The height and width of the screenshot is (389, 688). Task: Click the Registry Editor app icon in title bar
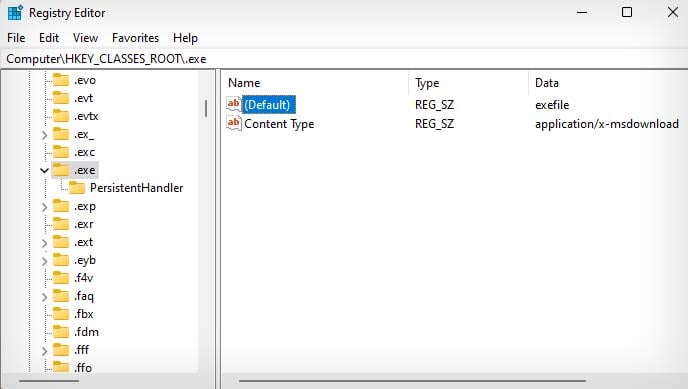[x=15, y=12]
